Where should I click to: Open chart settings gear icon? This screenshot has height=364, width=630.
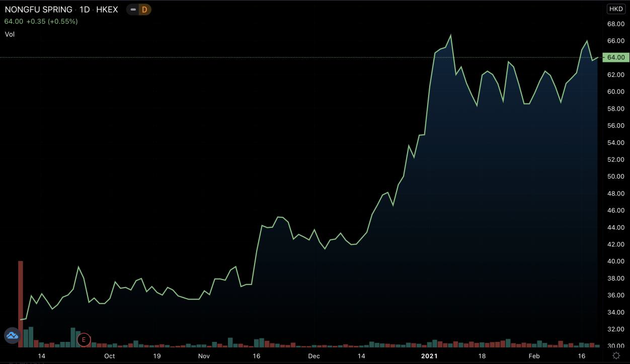pyautogui.click(x=616, y=355)
